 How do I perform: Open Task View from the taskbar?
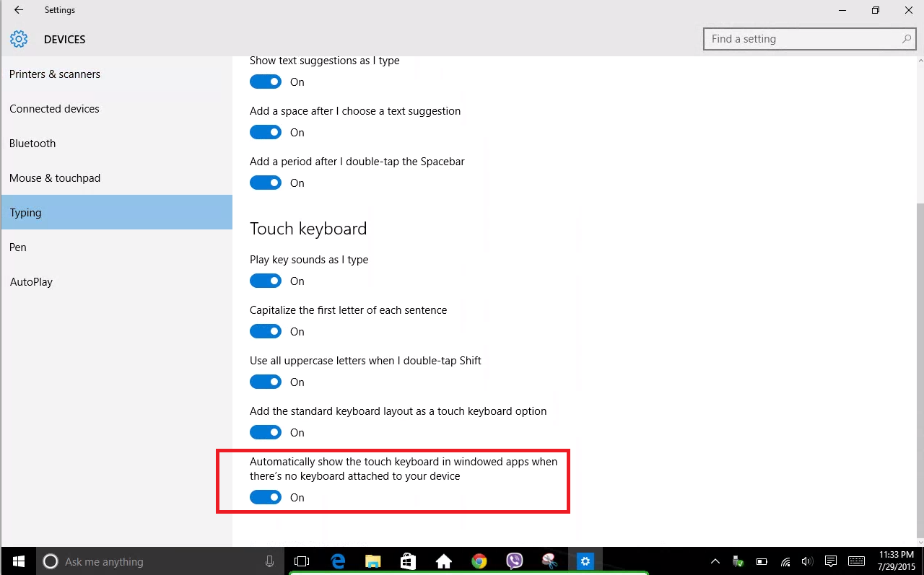point(302,561)
